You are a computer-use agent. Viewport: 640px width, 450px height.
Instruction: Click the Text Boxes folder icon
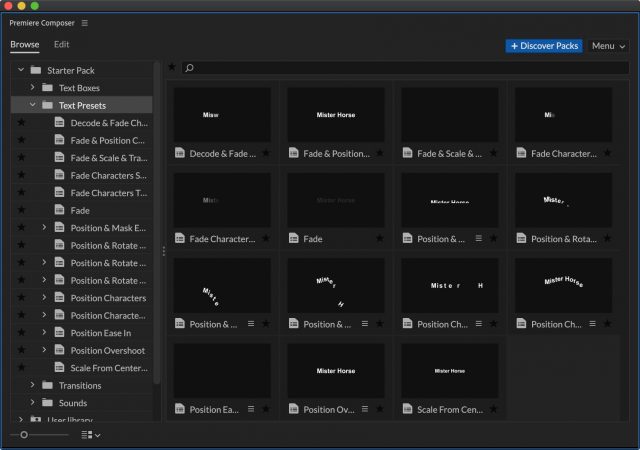click(49, 88)
